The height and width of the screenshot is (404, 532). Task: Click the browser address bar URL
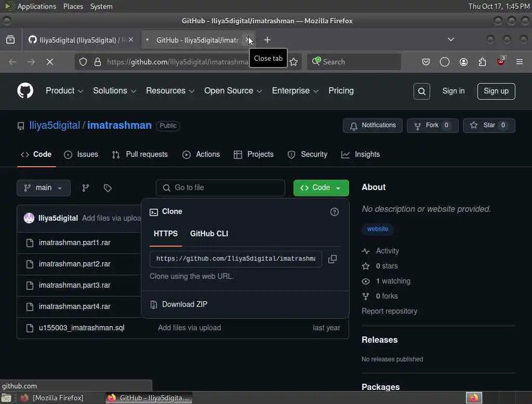point(178,62)
